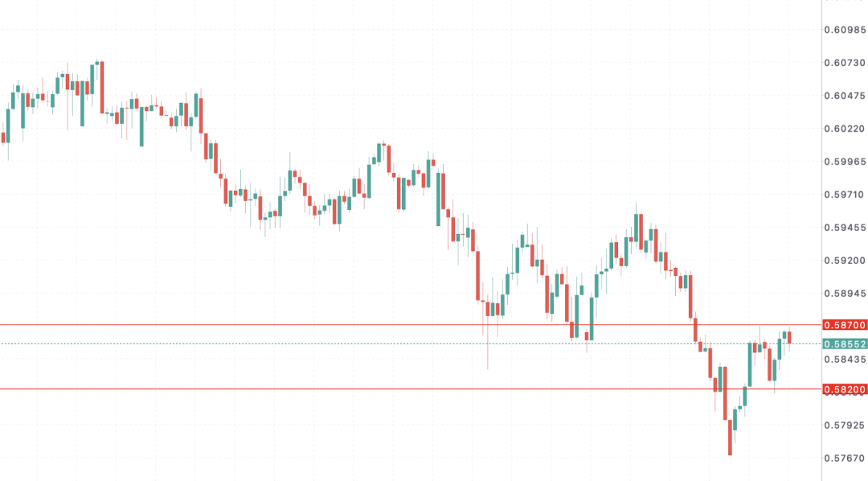Click the 0.57670 price axis tick
The width and height of the screenshot is (868, 481).
[845, 458]
